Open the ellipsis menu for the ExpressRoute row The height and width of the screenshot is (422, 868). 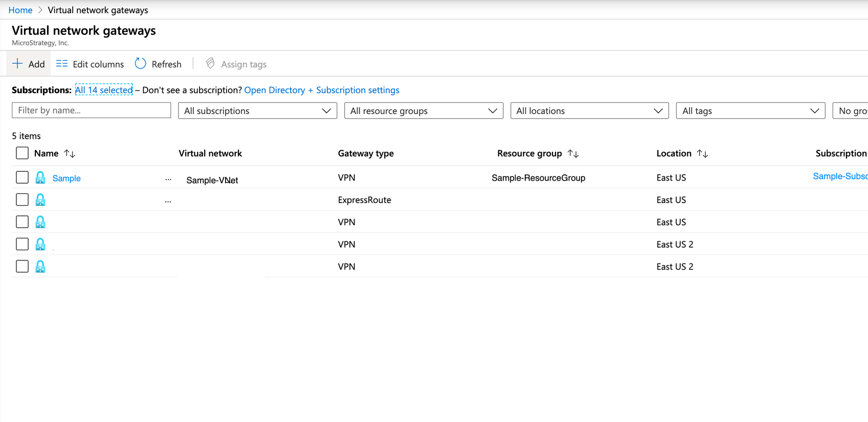168,202
